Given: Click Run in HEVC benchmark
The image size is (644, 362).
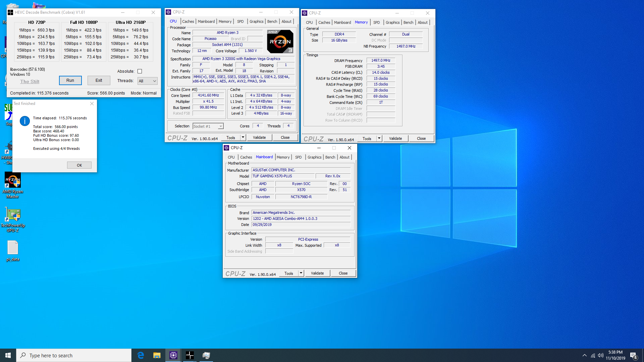Looking at the screenshot, I should pos(70,80).
